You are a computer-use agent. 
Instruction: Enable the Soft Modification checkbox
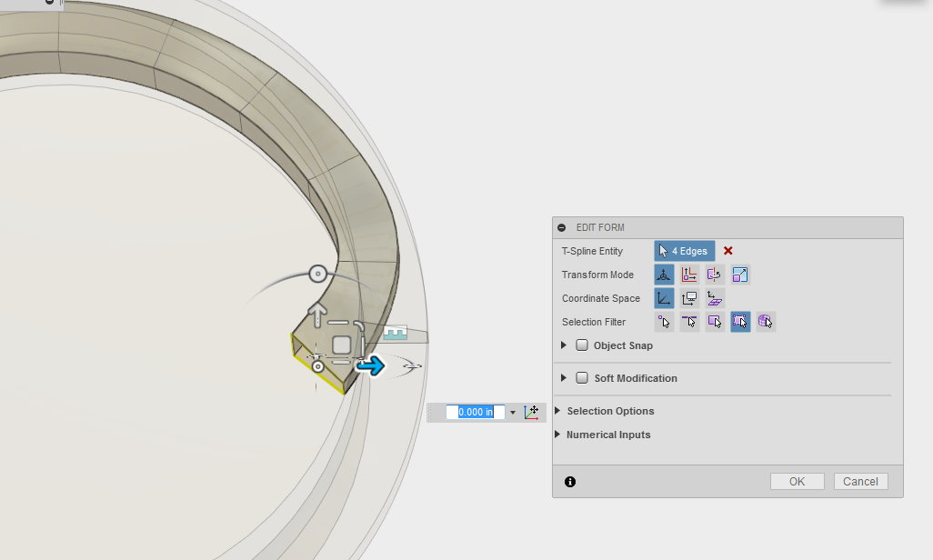coord(581,378)
